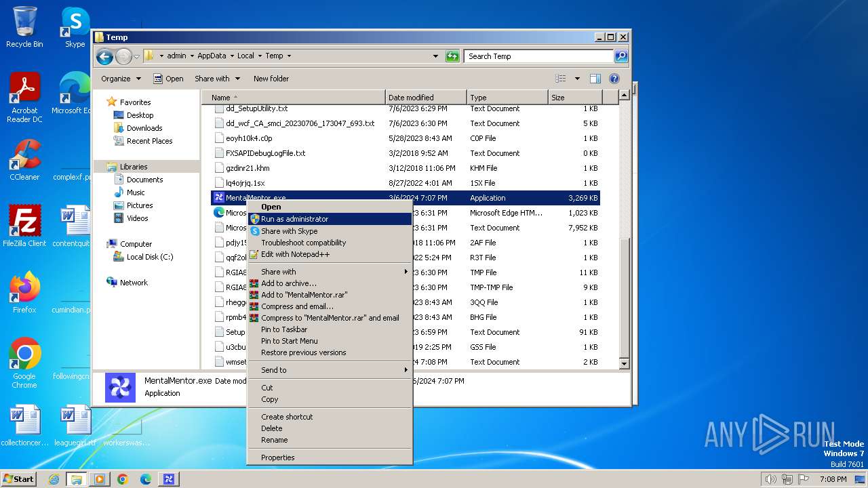The image size is (868, 488).
Task: Select dd_SetupUtility.txt file
Action: pos(256,109)
